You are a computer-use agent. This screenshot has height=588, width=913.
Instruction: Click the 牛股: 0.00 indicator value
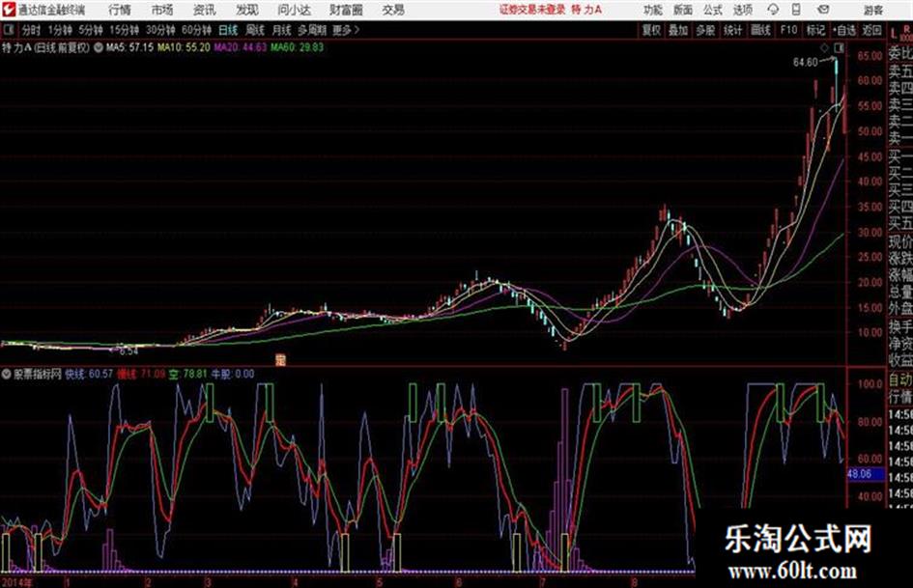(x=232, y=374)
